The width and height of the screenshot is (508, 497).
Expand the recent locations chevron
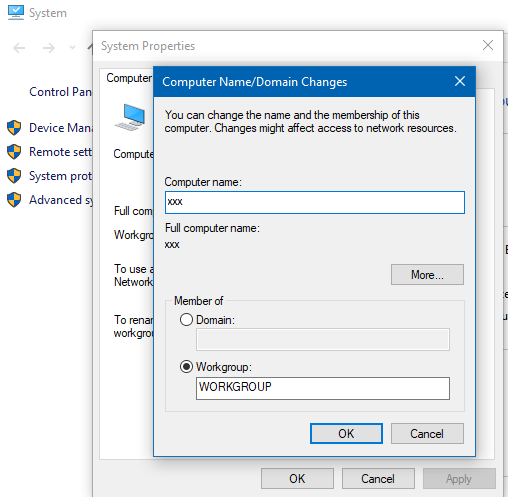[72, 48]
